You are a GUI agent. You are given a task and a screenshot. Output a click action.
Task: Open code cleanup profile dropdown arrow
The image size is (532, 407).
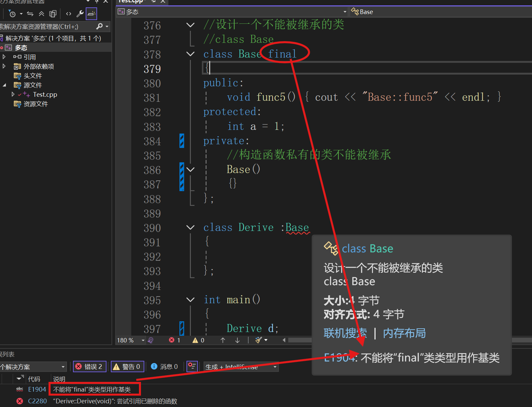tap(266, 340)
